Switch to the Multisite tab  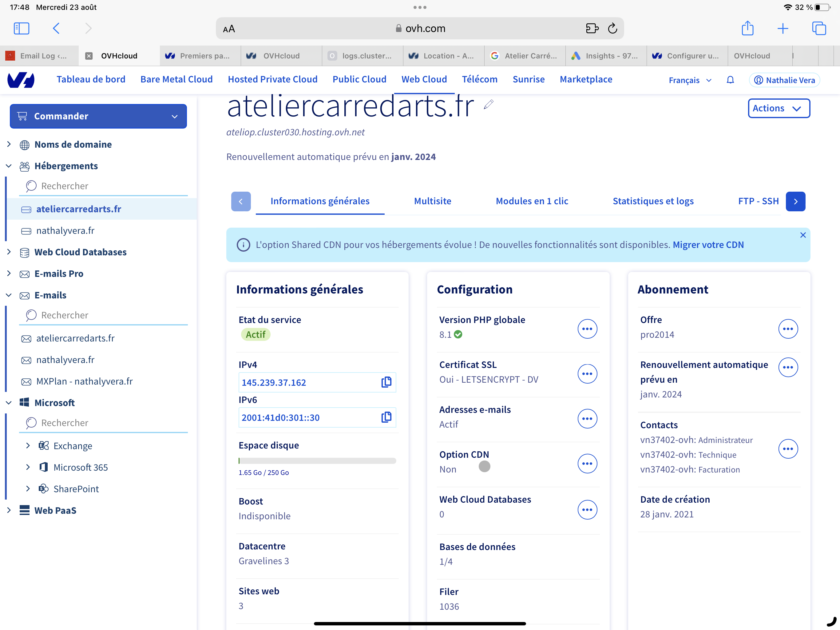pos(432,201)
